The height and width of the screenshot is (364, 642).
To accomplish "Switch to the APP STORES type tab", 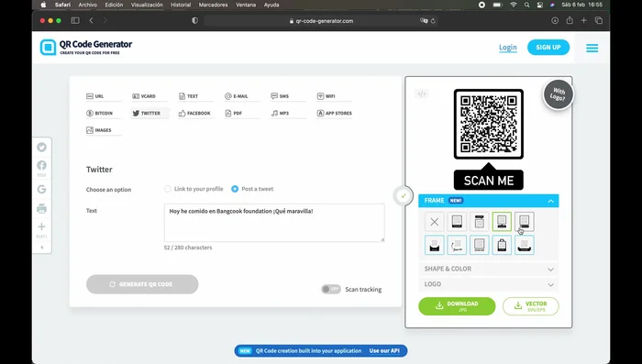I will [x=335, y=113].
